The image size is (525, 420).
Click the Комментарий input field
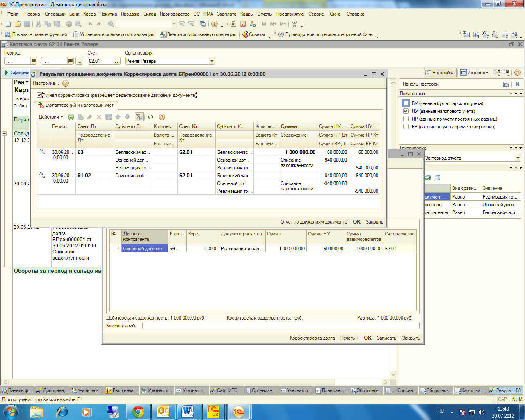coord(281,326)
